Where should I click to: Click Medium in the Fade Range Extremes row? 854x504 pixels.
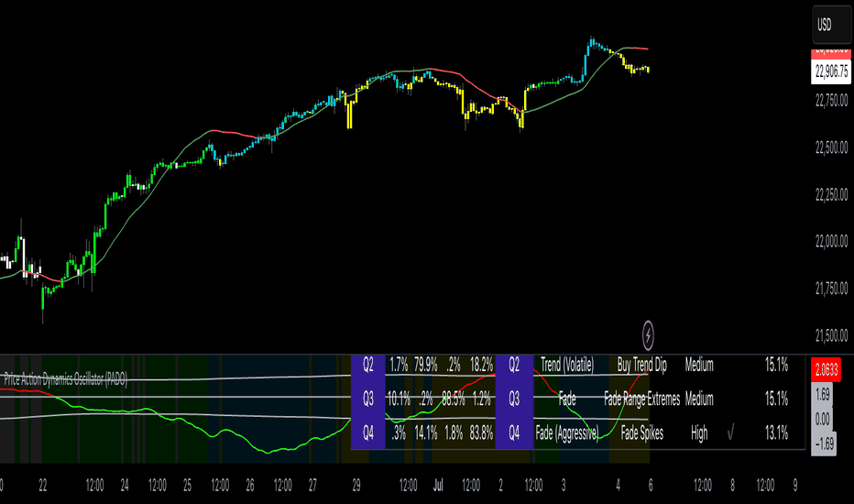(699, 399)
